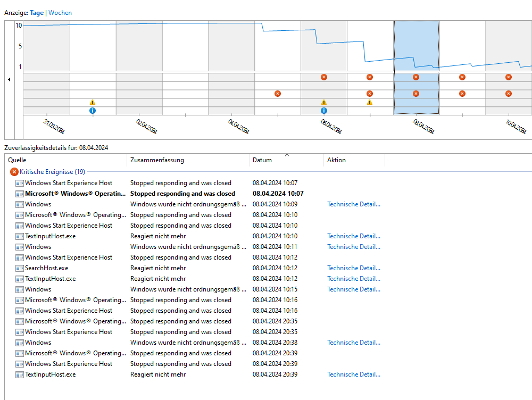
Task: Click the warning icon on 06.04.2024
Action: (x=323, y=102)
